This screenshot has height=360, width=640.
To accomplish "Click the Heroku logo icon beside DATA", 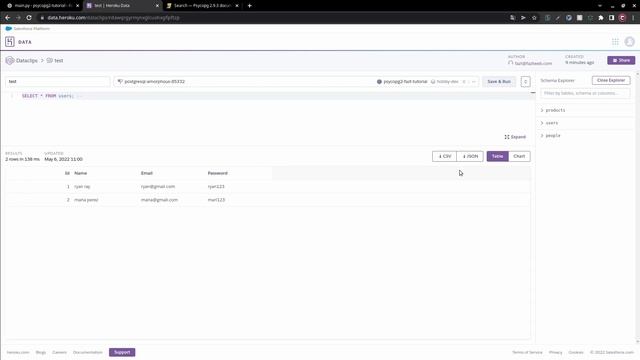I will point(10,42).
